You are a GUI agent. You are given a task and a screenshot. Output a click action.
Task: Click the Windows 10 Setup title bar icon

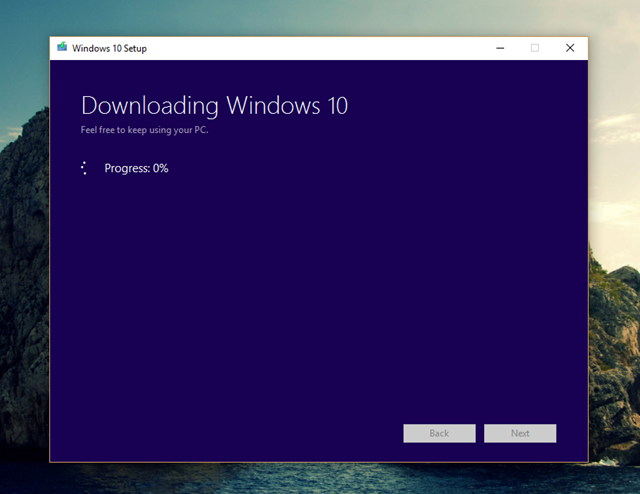(x=62, y=48)
